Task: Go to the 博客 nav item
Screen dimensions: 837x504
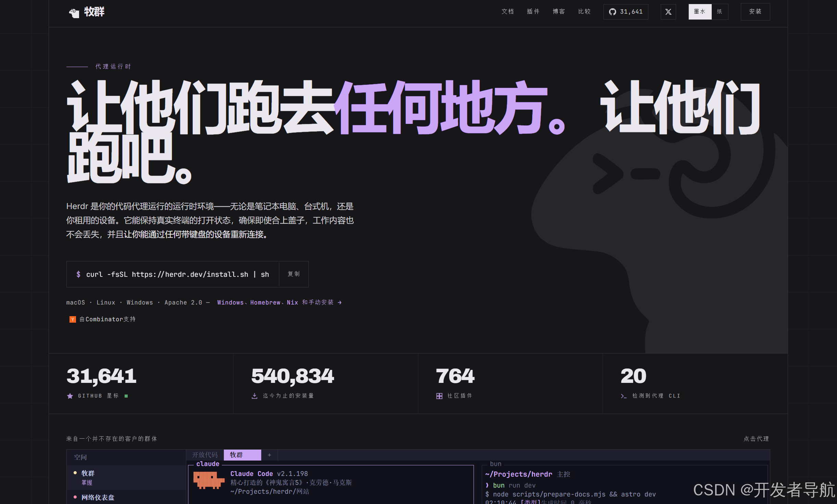Action: pos(559,12)
